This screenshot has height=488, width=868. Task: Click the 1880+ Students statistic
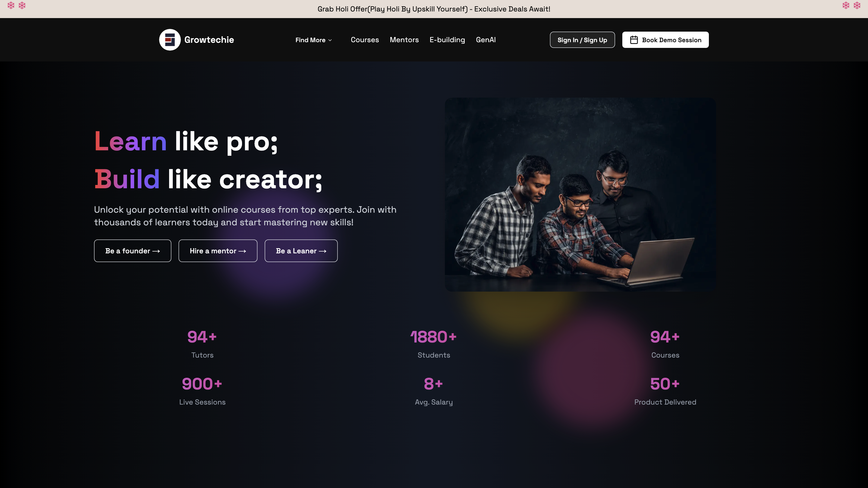[434, 344]
